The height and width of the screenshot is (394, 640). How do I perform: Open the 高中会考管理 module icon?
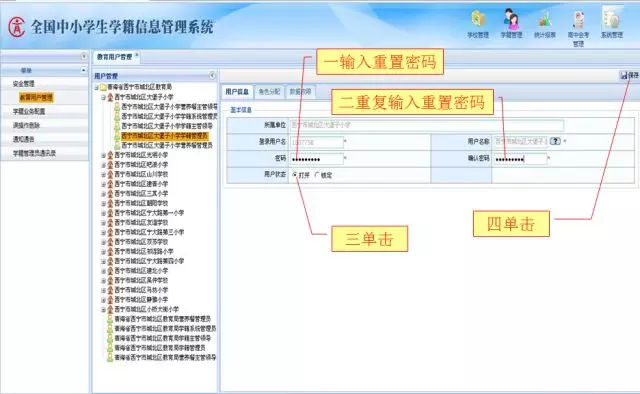(x=578, y=20)
